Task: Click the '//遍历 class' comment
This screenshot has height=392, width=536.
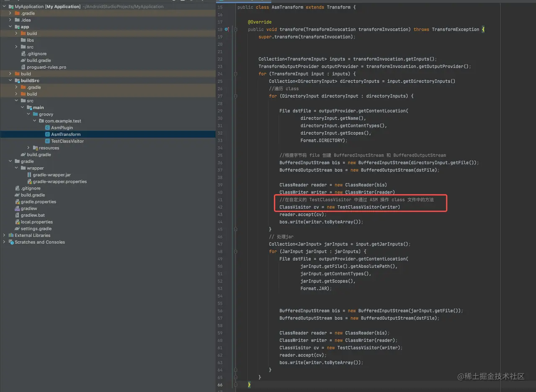Action: pyautogui.click(x=284, y=89)
